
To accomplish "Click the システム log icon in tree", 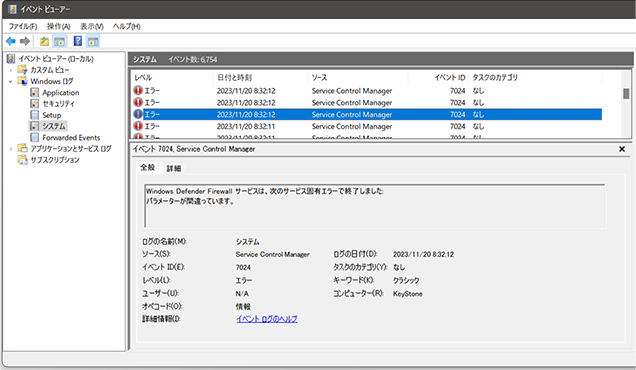I will coord(35,126).
